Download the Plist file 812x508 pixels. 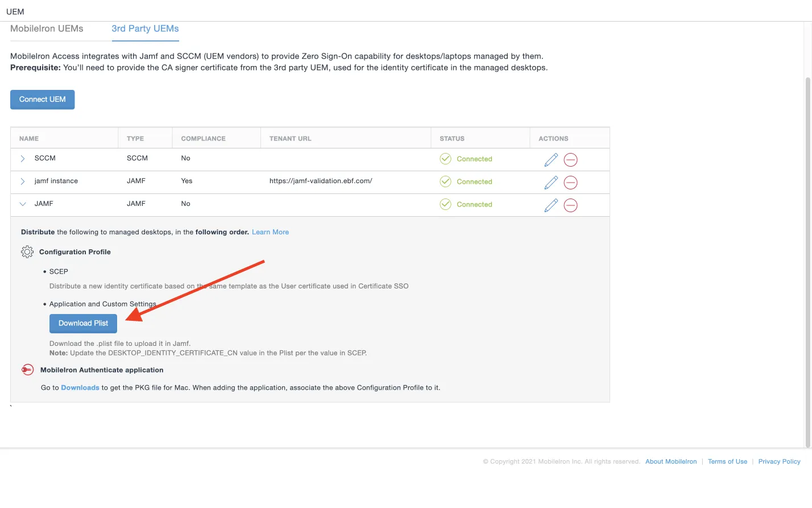point(83,324)
